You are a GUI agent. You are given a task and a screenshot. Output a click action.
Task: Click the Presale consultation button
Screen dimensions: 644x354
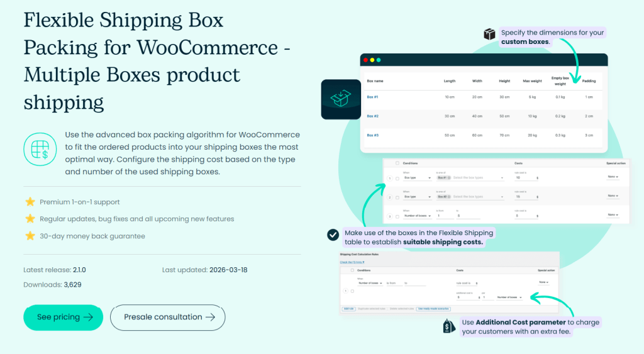[x=167, y=317]
